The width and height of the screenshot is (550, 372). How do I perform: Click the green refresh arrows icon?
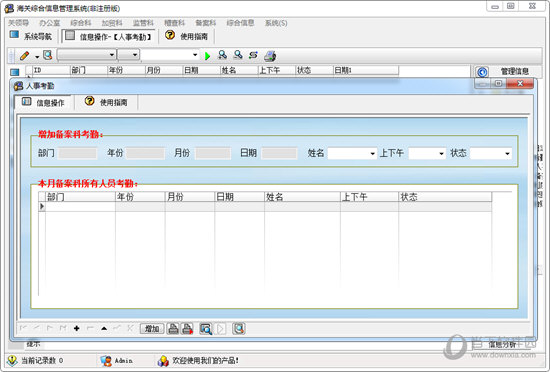point(253,55)
